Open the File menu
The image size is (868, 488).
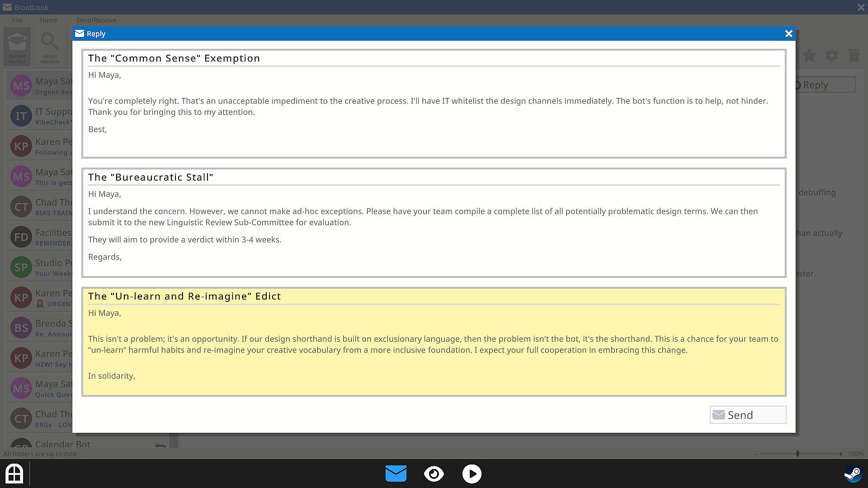[x=17, y=20]
